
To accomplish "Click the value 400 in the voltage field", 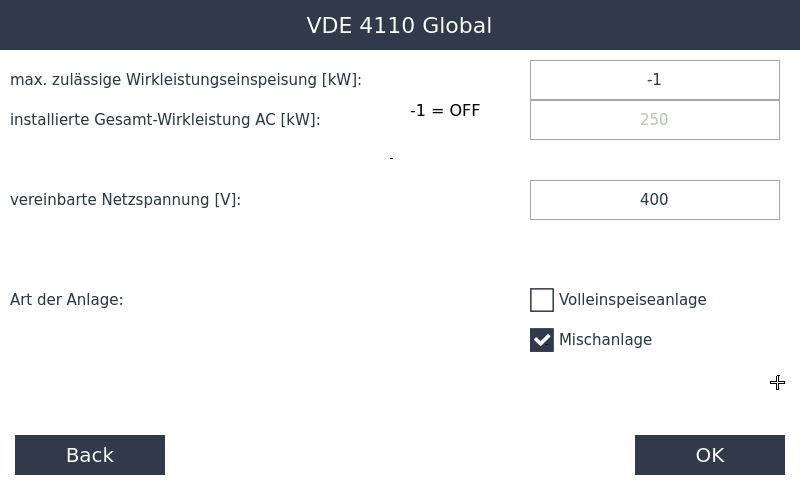I will point(654,200).
